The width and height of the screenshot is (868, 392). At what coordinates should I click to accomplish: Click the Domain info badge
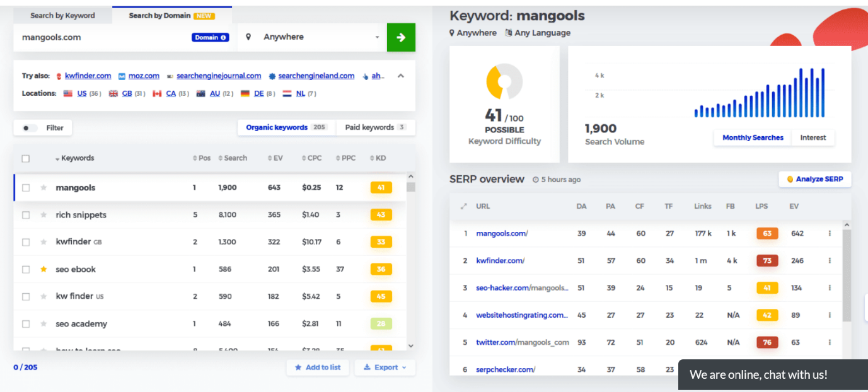pos(210,37)
